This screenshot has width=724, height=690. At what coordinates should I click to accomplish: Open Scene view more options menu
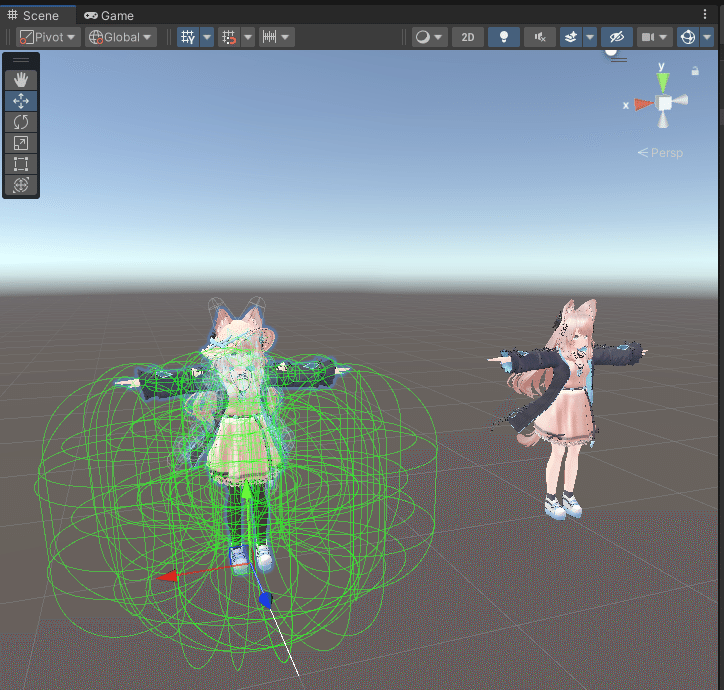click(x=705, y=14)
